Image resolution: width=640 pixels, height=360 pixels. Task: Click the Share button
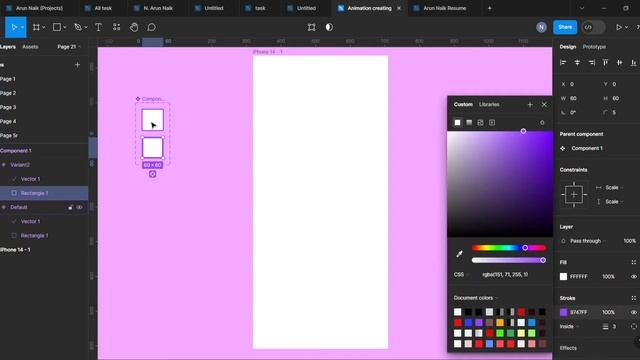click(565, 27)
